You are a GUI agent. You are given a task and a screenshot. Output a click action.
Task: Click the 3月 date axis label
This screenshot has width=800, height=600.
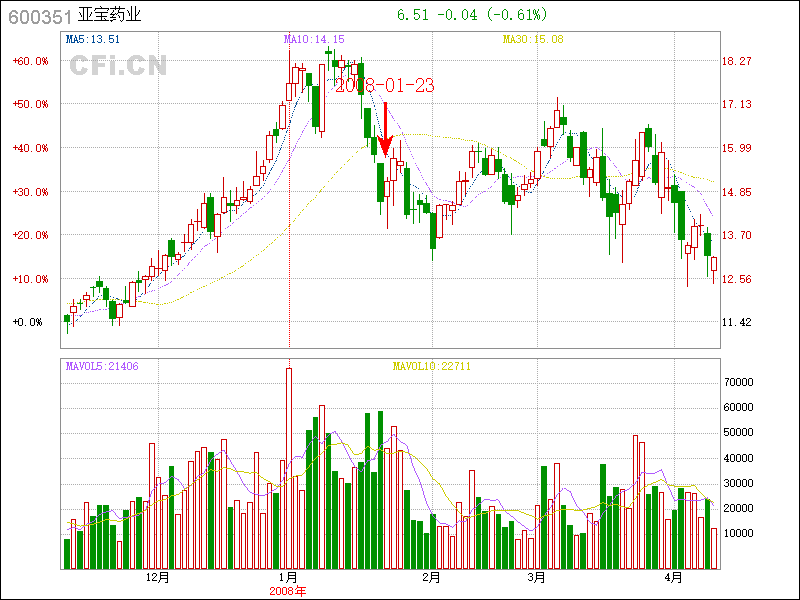point(537,578)
